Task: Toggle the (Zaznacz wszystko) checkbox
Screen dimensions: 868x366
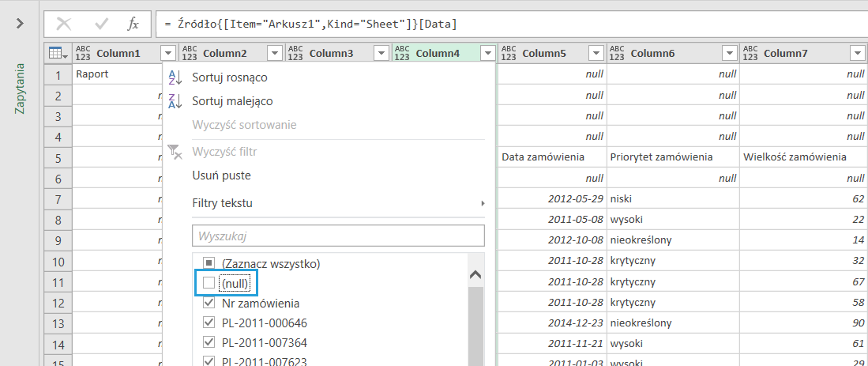Action: click(209, 263)
